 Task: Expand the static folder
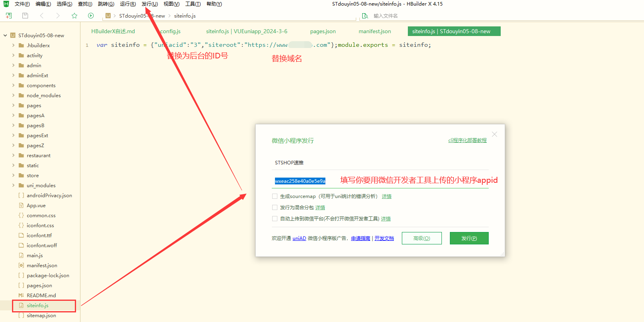click(13, 165)
